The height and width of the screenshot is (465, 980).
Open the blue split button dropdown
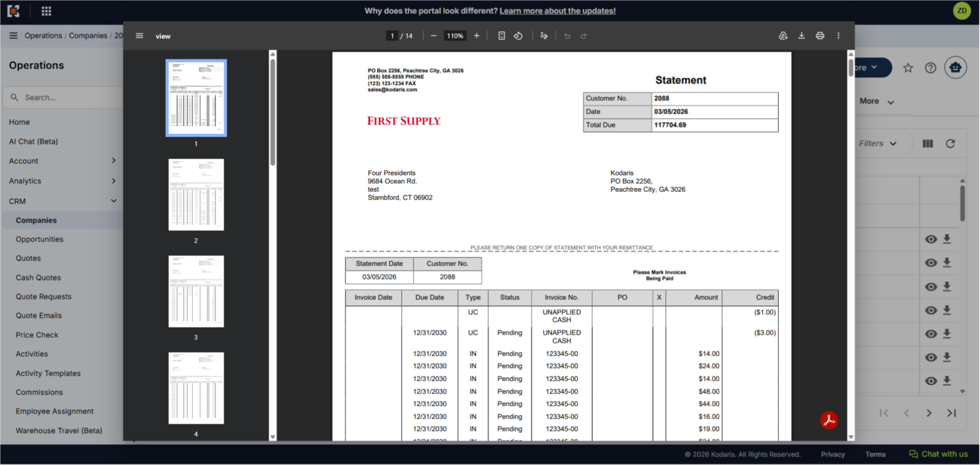tap(873, 67)
